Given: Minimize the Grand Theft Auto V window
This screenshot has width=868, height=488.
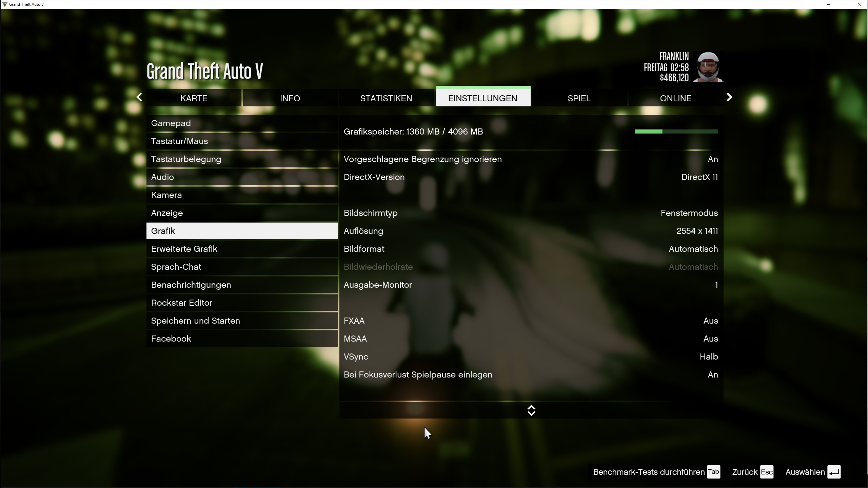Looking at the screenshot, I should (x=828, y=4).
